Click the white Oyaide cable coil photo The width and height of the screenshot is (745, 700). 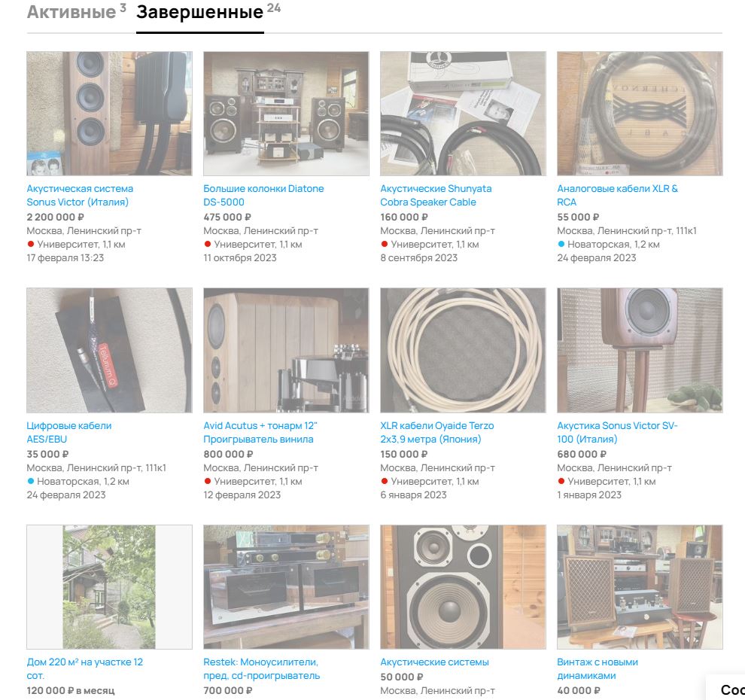pyautogui.click(x=463, y=350)
